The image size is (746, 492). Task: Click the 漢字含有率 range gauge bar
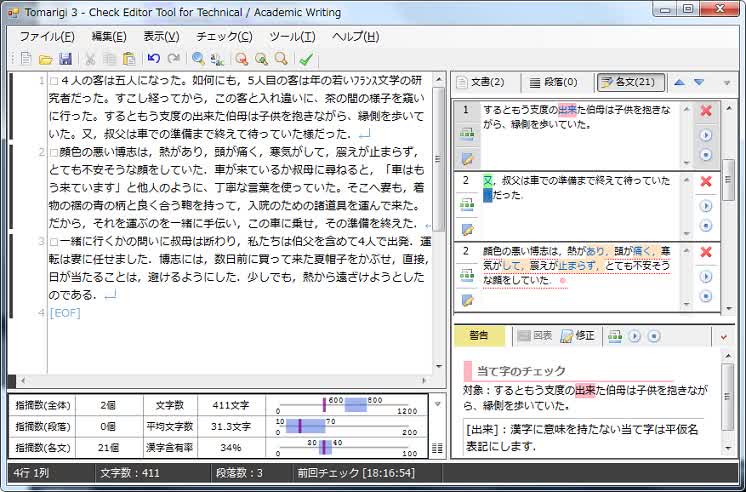(x=346, y=448)
